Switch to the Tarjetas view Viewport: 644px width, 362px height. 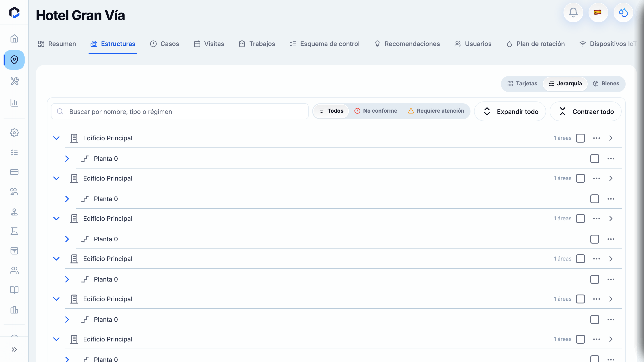click(522, 84)
